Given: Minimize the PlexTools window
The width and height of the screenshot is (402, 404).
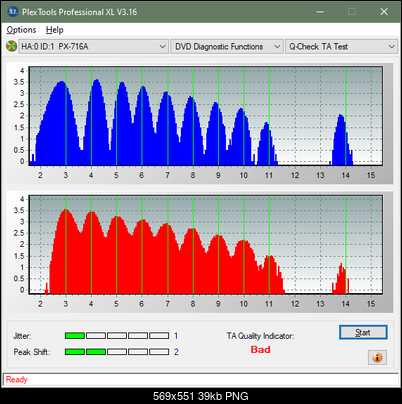Looking at the screenshot, I should (320, 12).
